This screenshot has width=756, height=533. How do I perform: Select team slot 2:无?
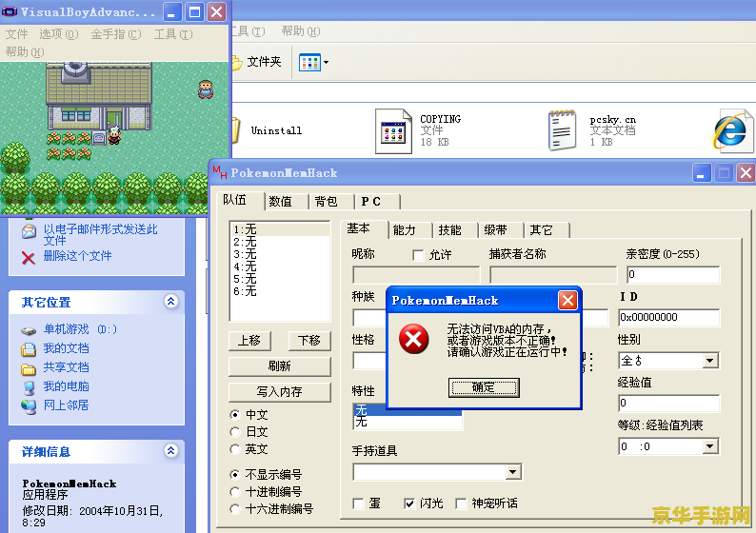coord(280,242)
